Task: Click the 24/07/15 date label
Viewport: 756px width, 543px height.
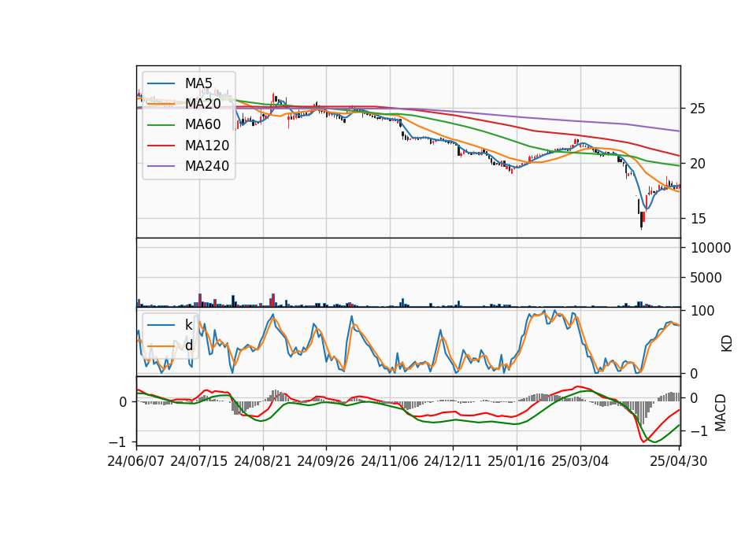Action: (x=199, y=461)
